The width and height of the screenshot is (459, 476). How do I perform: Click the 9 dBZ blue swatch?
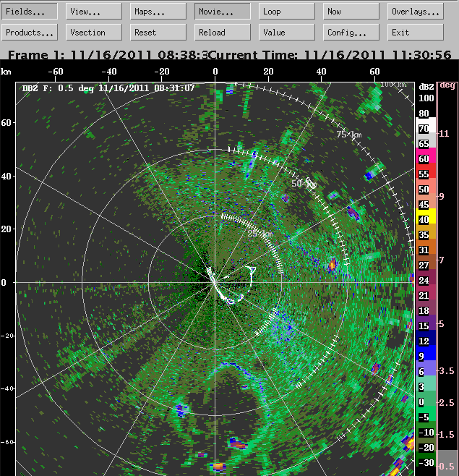coord(426,353)
